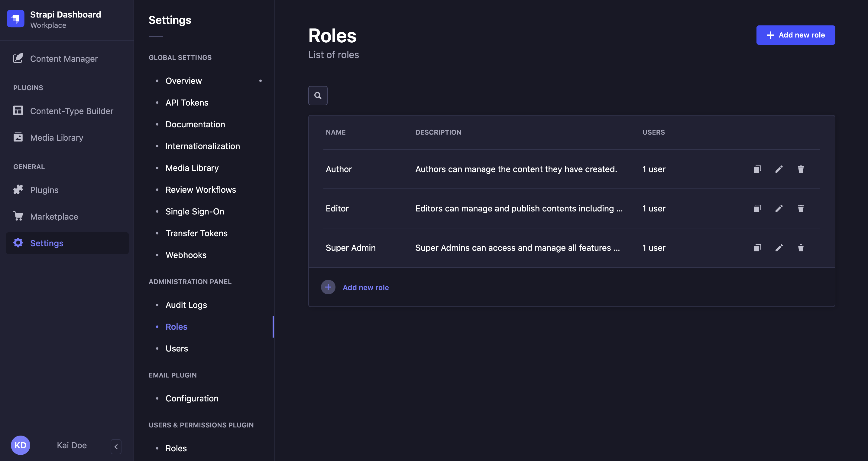Edit the Editor role with the pencil

[x=779, y=208]
